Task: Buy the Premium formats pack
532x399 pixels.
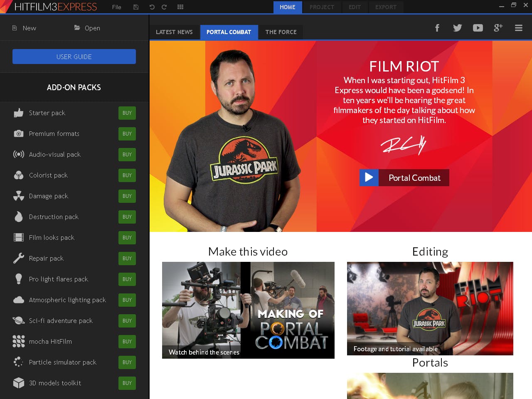Action: [127, 134]
